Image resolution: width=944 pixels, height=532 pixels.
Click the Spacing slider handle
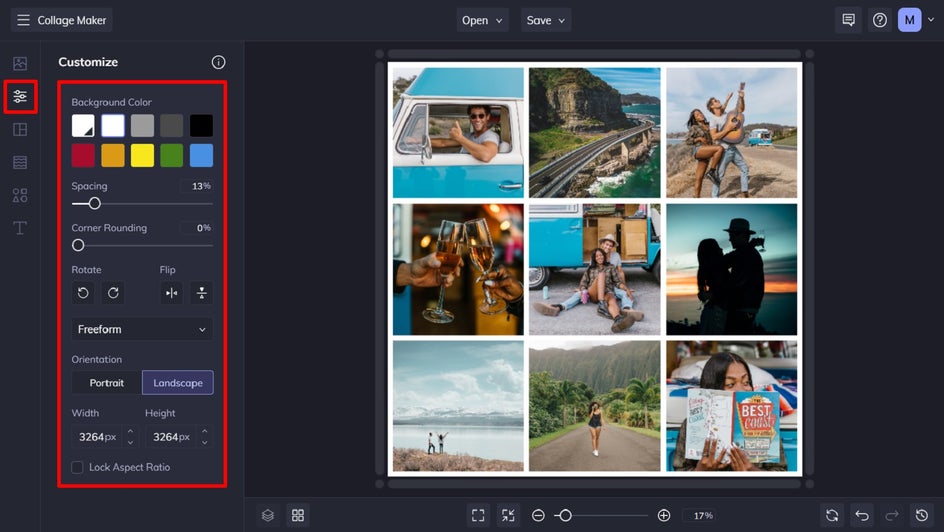click(x=95, y=203)
